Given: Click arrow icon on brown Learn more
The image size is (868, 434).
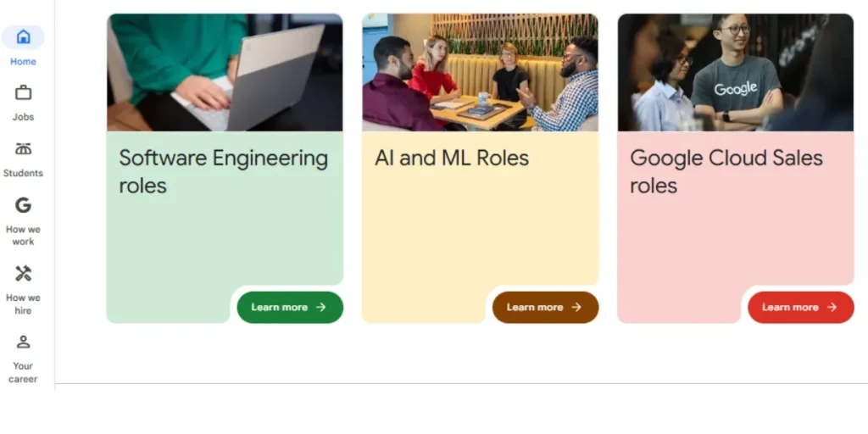Looking at the screenshot, I should click(x=576, y=307).
